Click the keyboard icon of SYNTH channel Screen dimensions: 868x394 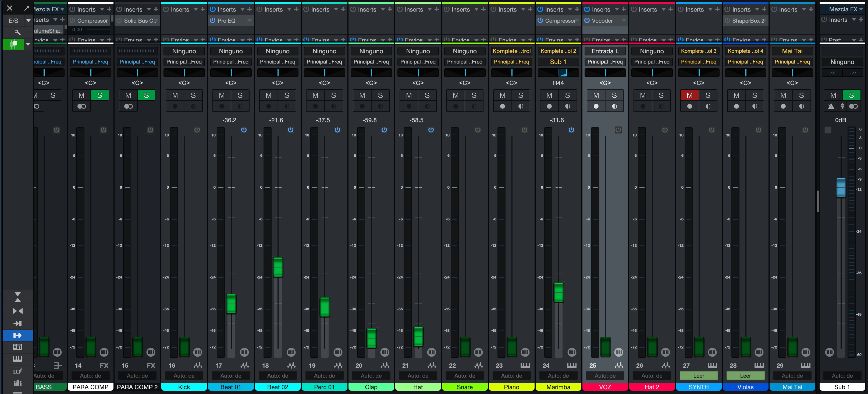[712, 365]
